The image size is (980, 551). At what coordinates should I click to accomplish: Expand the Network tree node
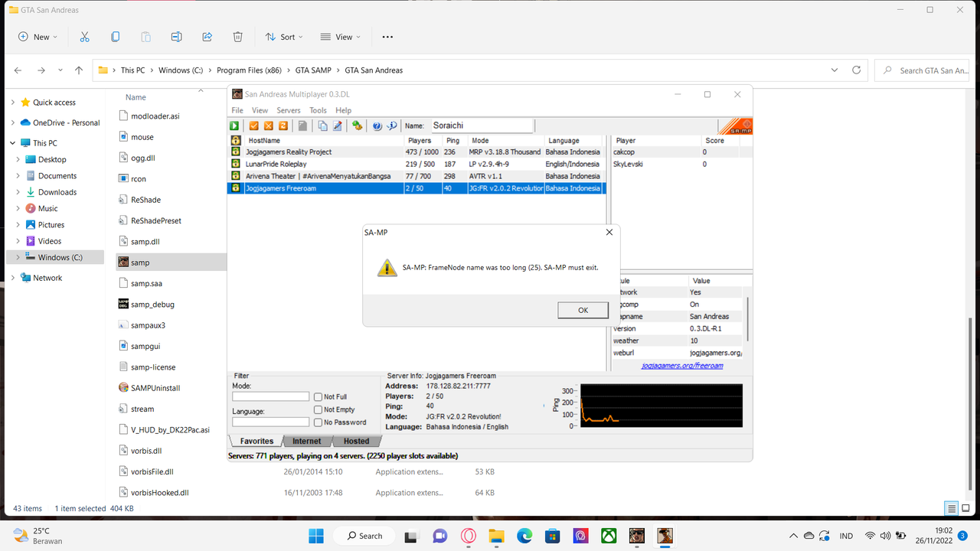(x=13, y=278)
